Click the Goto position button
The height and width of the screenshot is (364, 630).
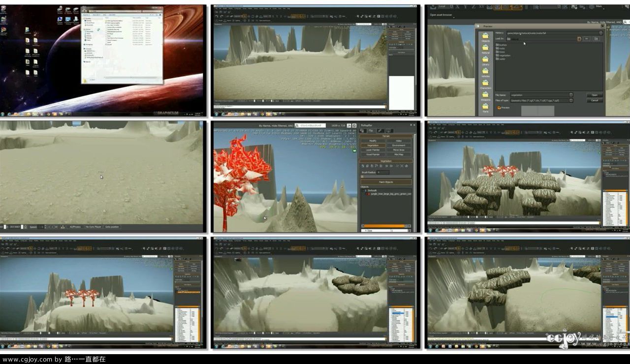112,227
